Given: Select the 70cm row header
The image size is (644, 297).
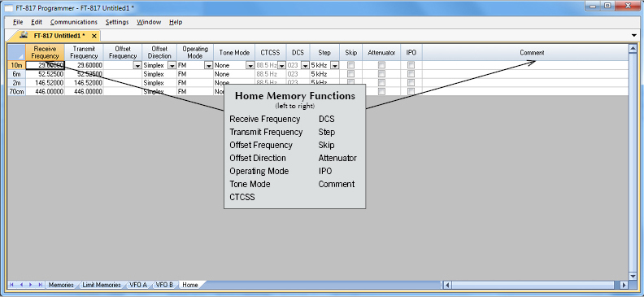Looking at the screenshot, I should pyautogui.click(x=16, y=92).
